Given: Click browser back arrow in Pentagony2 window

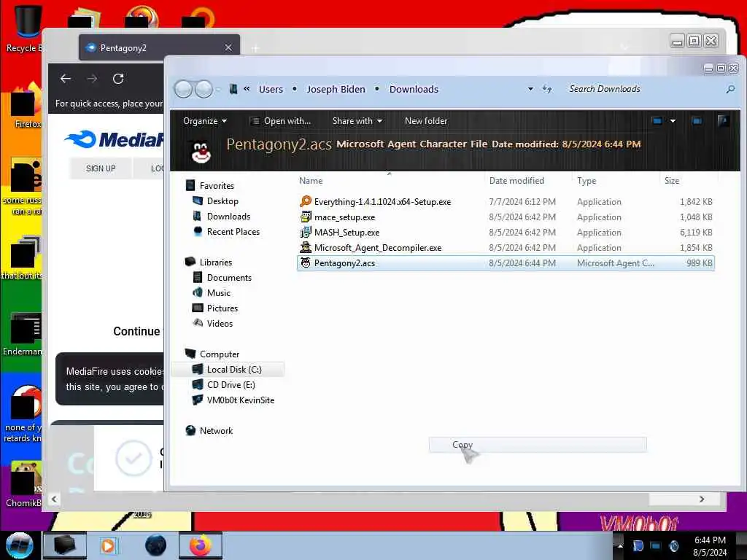Looking at the screenshot, I should pos(66,79).
